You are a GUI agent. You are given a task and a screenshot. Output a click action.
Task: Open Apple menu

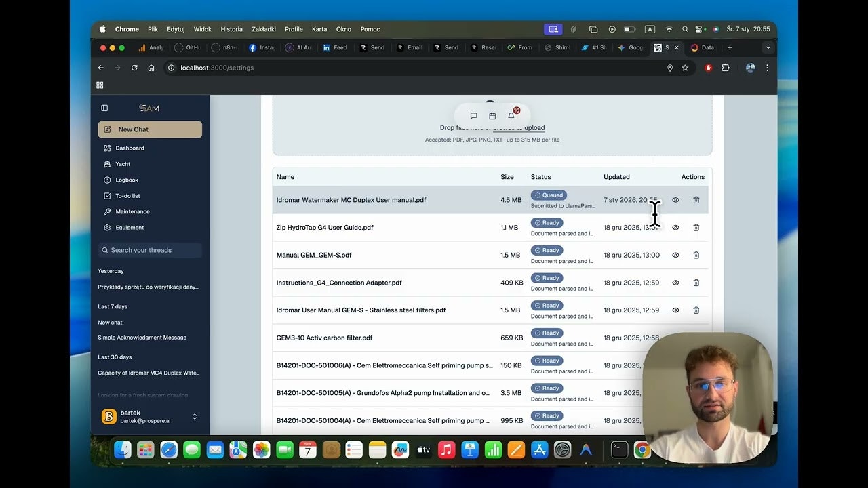(102, 29)
